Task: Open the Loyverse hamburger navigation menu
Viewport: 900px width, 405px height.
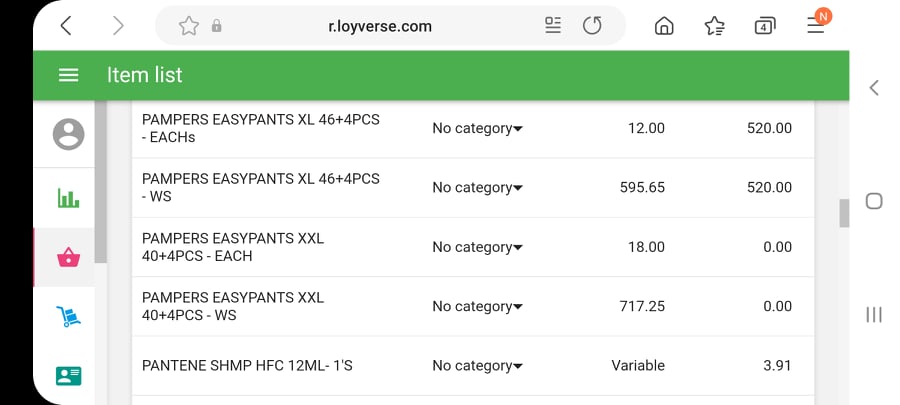Action: pos(68,75)
